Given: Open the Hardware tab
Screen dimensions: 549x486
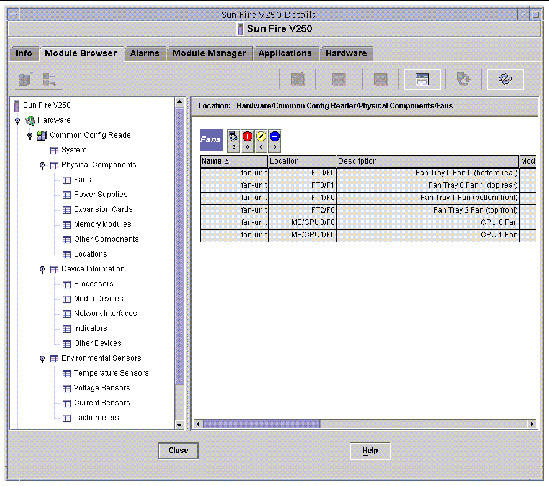Looking at the screenshot, I should 346,53.
